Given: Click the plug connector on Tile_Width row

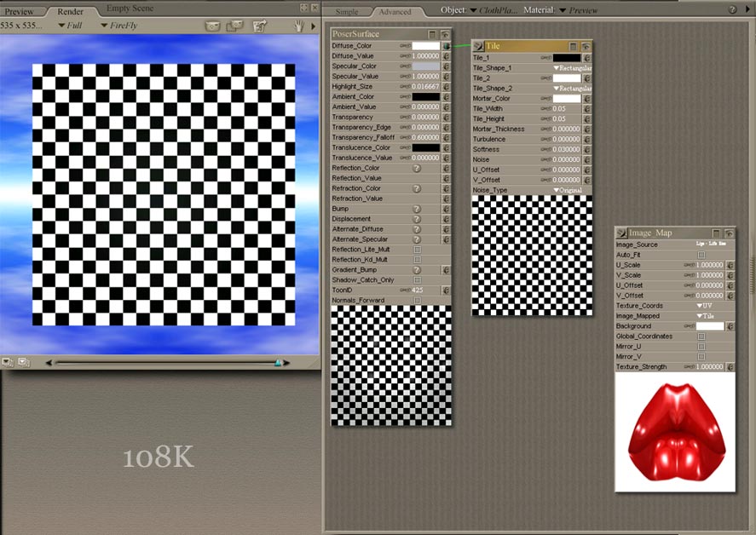Looking at the screenshot, I should [x=586, y=109].
